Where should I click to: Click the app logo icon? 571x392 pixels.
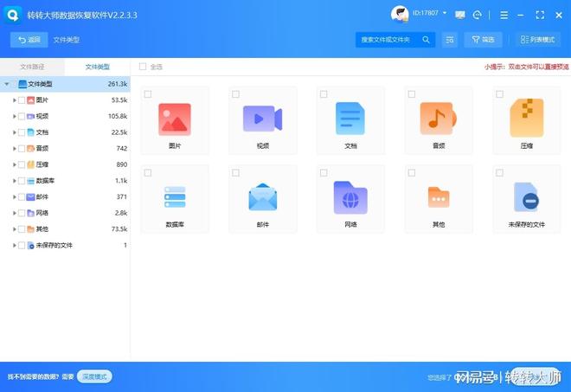(12, 15)
